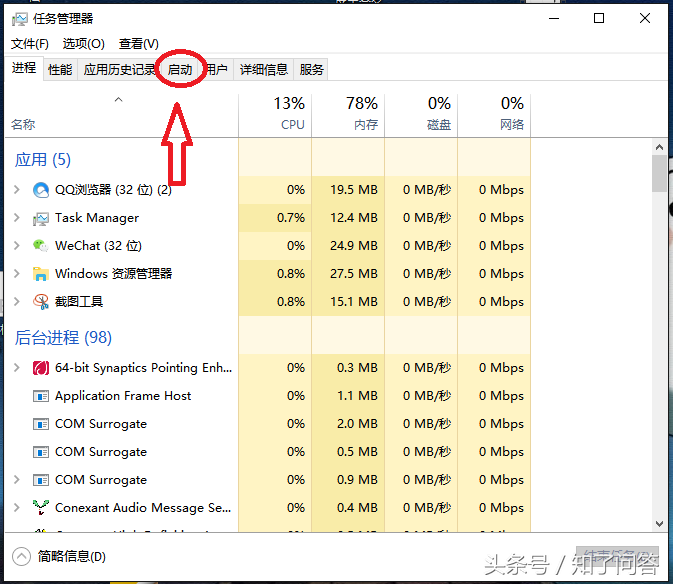
Task: Click the Application Frame Host icon
Action: point(41,396)
